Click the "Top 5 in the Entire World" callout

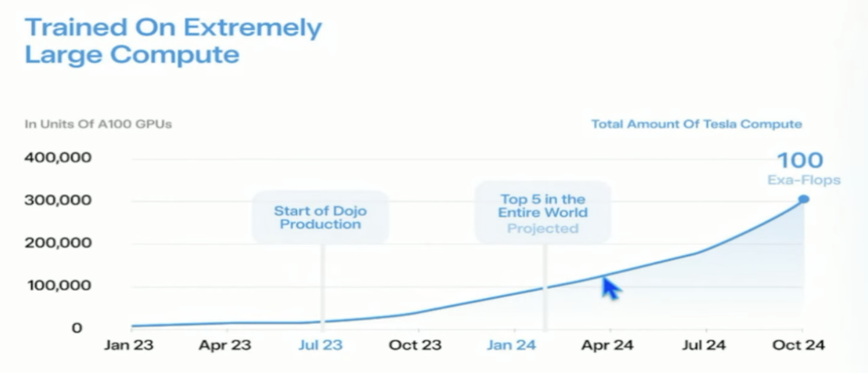tap(543, 212)
